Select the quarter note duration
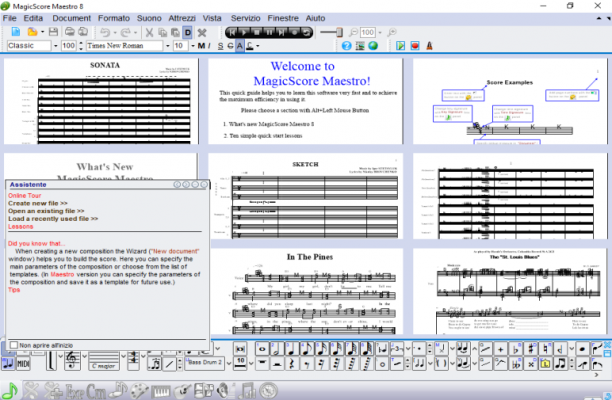 [292, 348]
